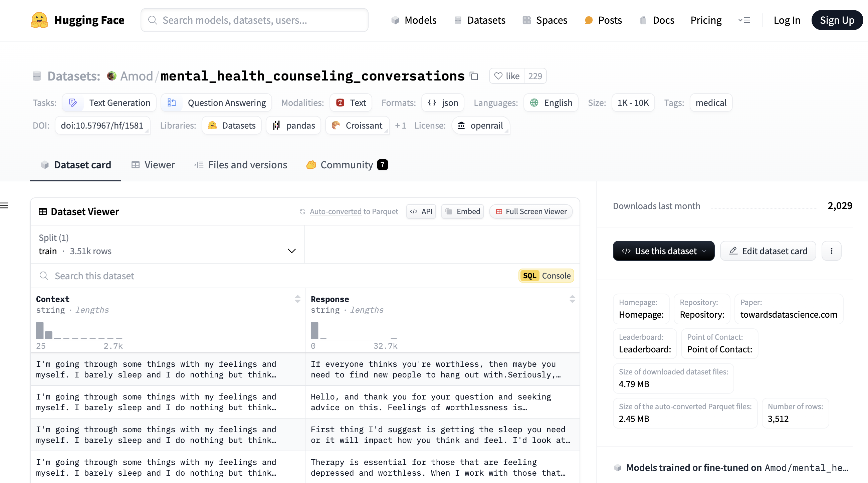Screen dimensions: 868x483
Task: Select the Text modality tag
Action: pyautogui.click(x=351, y=103)
